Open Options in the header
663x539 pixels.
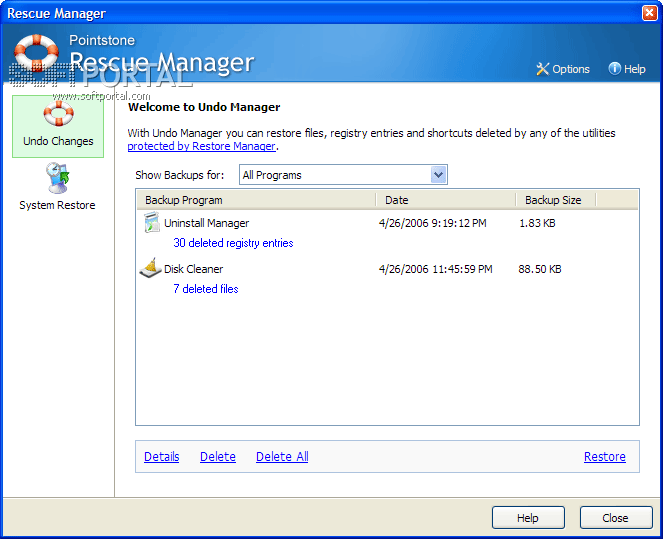click(x=570, y=69)
